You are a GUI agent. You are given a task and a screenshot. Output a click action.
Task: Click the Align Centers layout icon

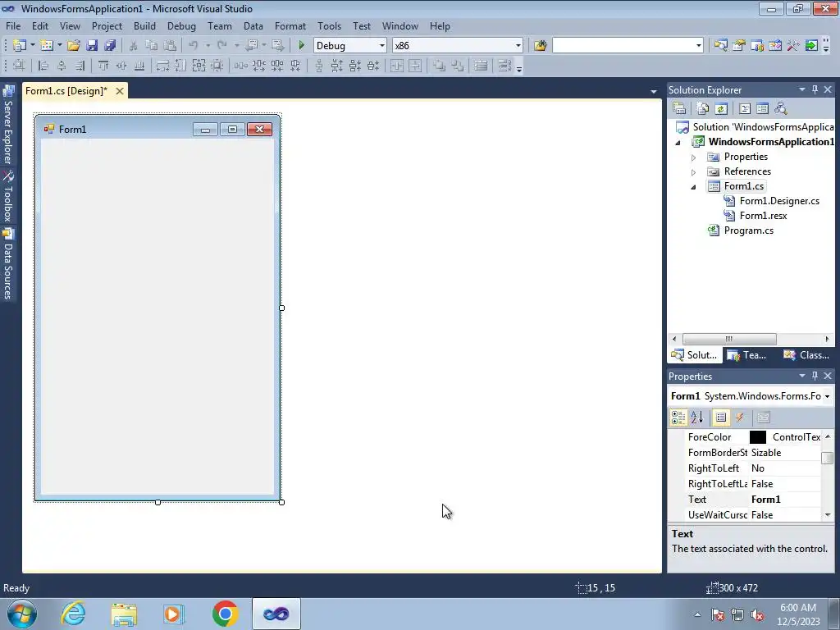[x=62, y=66]
